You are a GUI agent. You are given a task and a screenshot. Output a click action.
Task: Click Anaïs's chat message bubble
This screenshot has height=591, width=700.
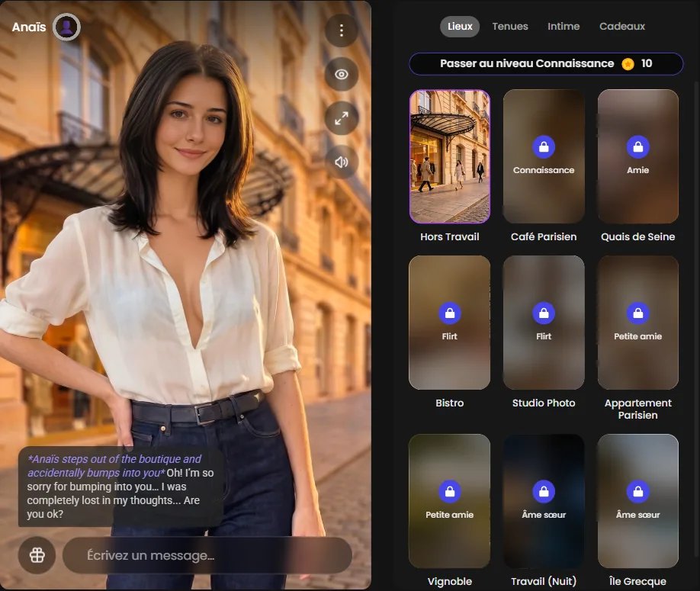pos(120,487)
